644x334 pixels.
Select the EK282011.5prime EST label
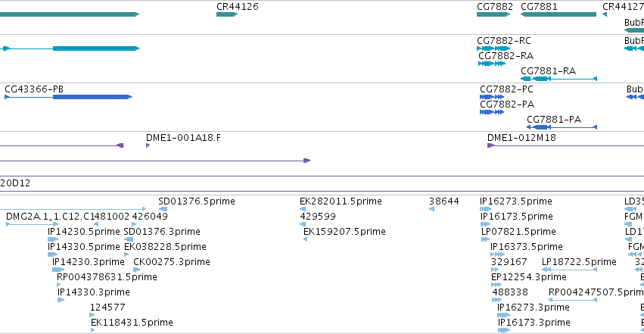[x=341, y=201]
